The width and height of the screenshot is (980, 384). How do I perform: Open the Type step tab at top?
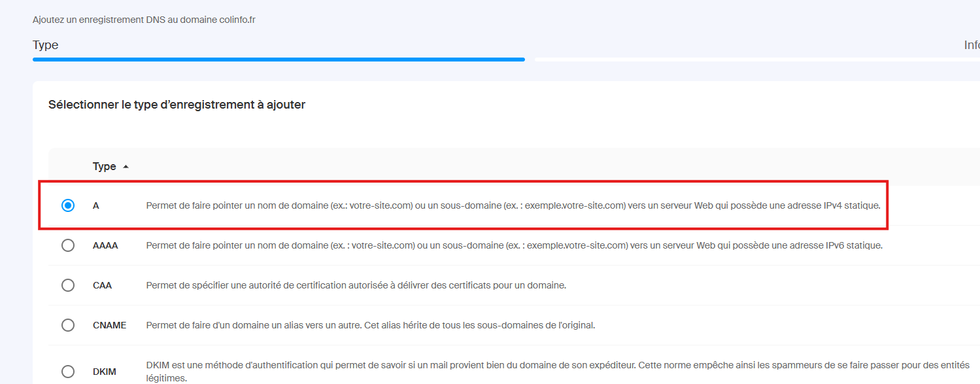46,45
